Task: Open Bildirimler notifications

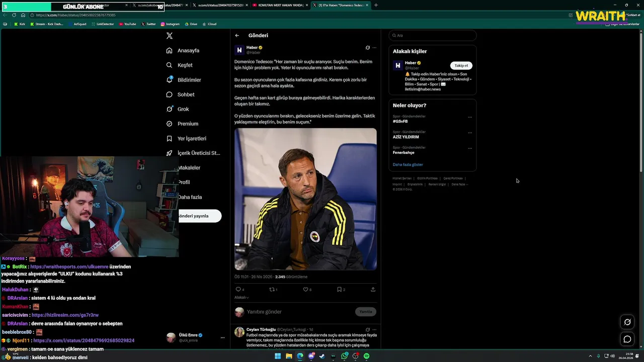Action: [x=184, y=79]
